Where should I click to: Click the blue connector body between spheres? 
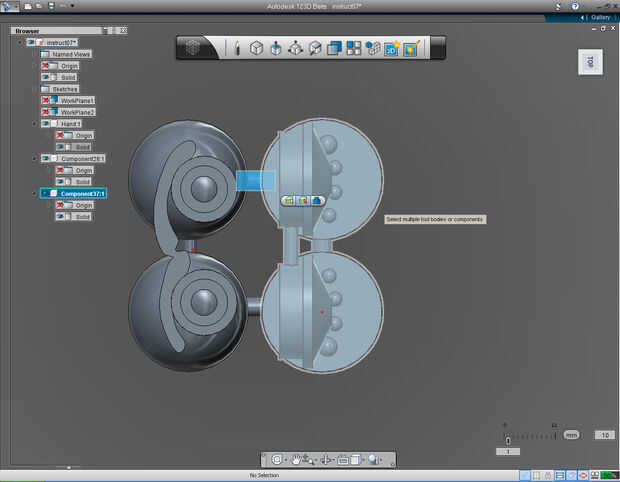point(255,181)
